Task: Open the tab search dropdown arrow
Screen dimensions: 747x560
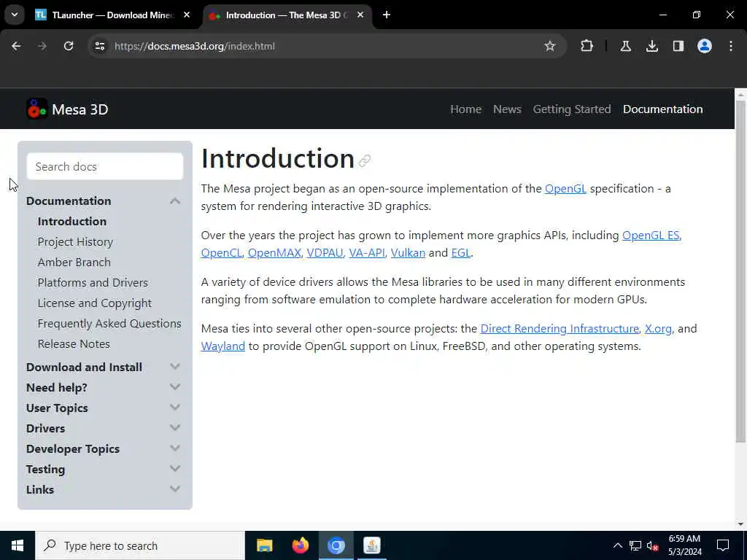Action: point(15,15)
